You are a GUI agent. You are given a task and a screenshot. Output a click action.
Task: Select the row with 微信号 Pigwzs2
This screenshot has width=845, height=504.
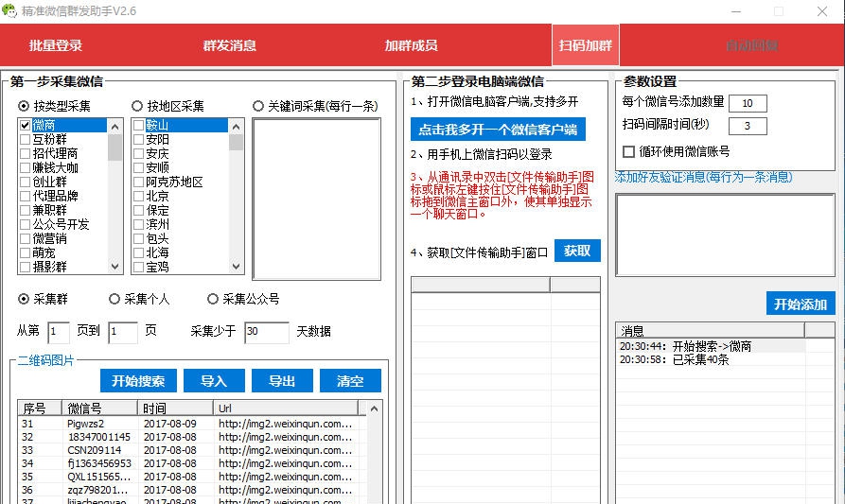(192, 424)
